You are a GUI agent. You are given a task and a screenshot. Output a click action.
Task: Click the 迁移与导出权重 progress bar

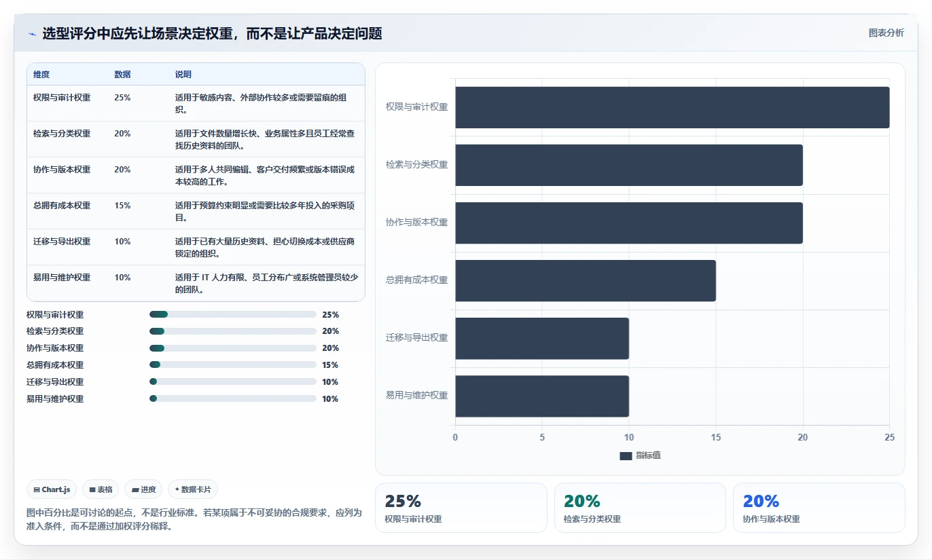(x=233, y=382)
